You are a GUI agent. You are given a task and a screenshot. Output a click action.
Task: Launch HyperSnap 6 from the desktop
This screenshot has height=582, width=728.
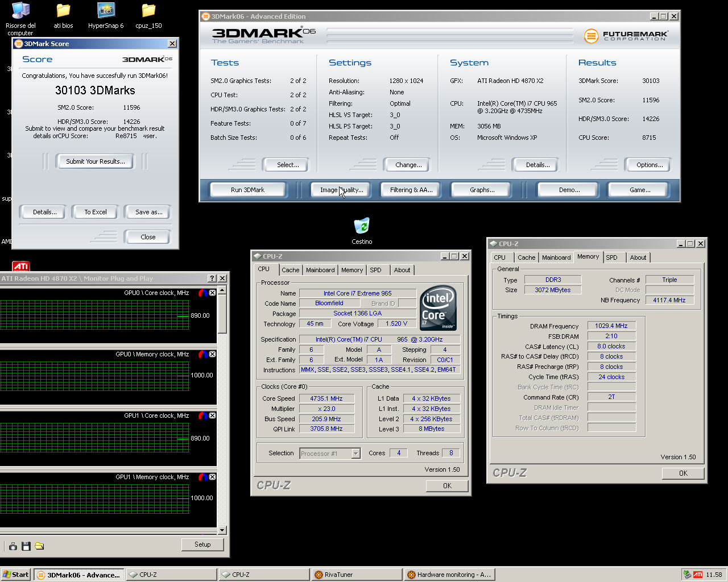click(106, 15)
